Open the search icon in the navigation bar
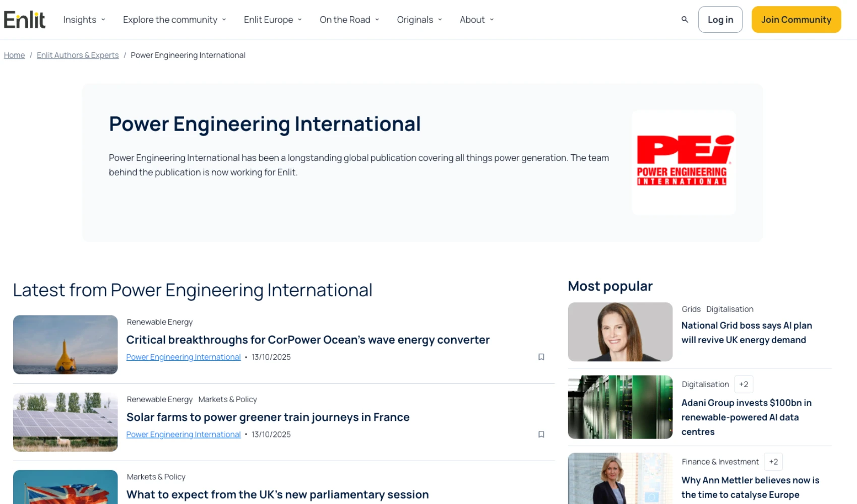 coord(685,19)
